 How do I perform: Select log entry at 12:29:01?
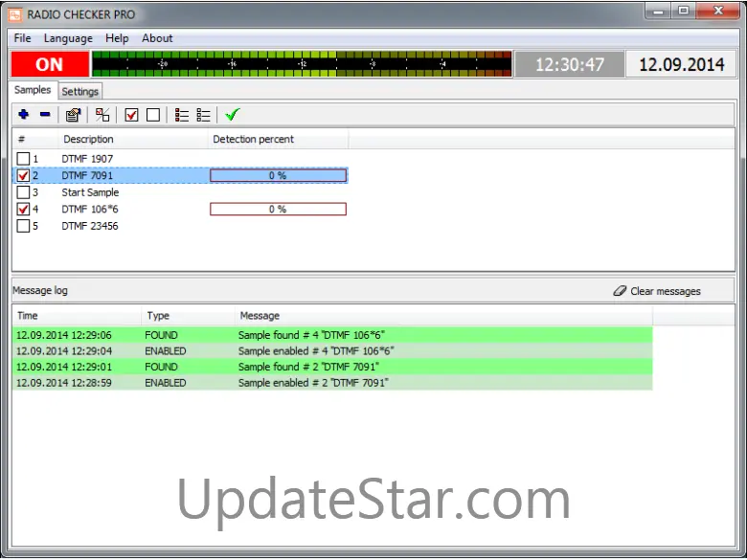click(332, 367)
